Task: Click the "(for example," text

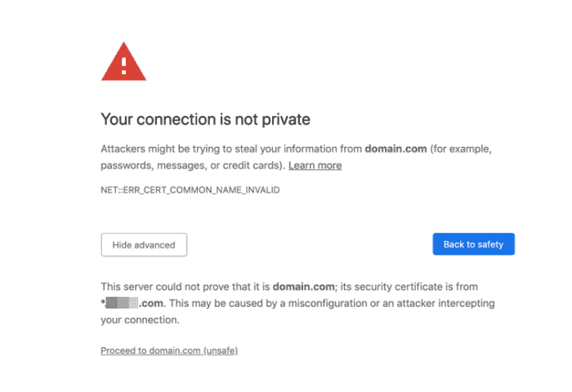Action: pyautogui.click(x=460, y=149)
